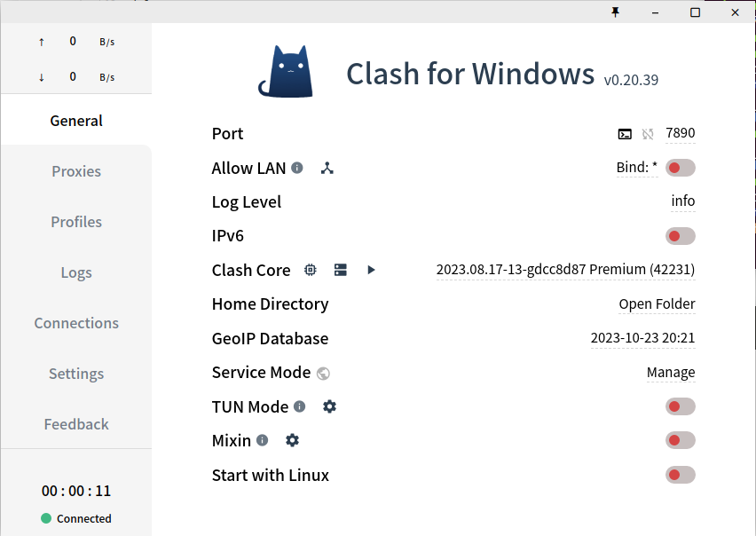Toggle TUN Mode on
The width and height of the screenshot is (756, 536).
coord(680,406)
